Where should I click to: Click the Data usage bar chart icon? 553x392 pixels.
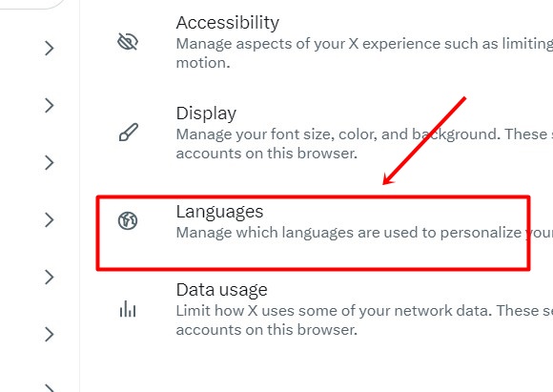128,309
